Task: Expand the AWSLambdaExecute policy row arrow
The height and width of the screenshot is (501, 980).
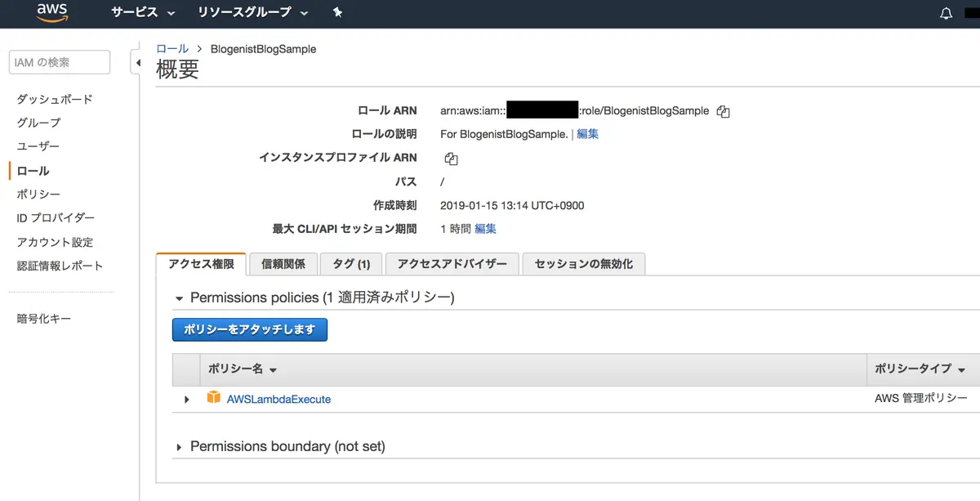Action: pos(187,400)
